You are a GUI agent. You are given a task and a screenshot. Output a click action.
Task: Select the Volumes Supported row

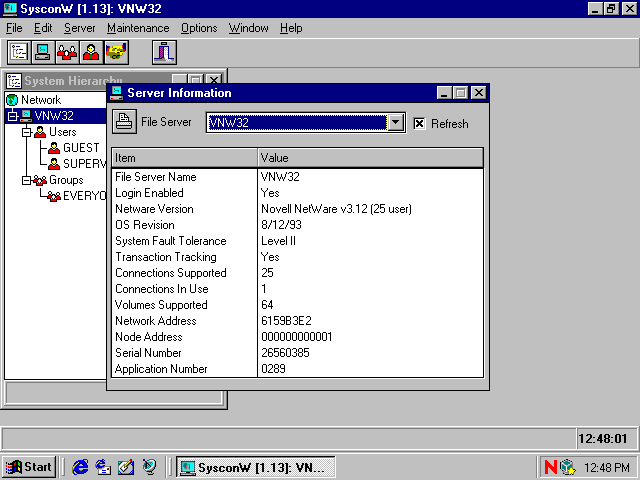[297, 305]
